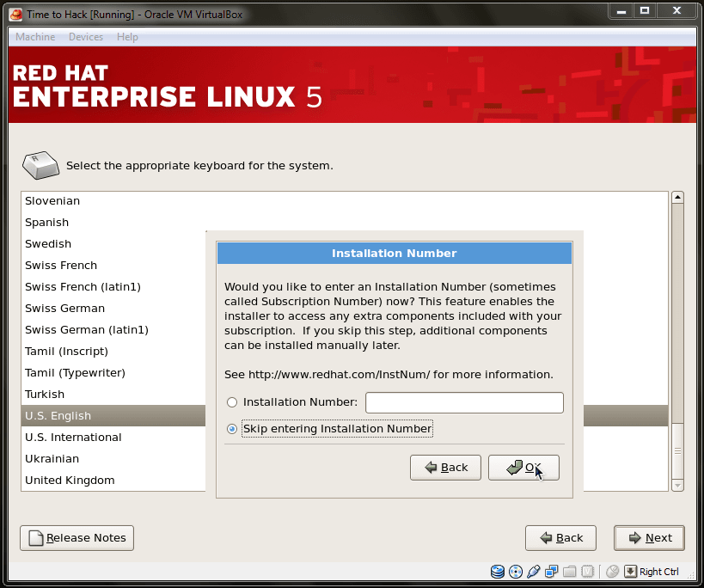The image size is (704, 588).
Task: Close the VirtualBox window
Action: 677,11
